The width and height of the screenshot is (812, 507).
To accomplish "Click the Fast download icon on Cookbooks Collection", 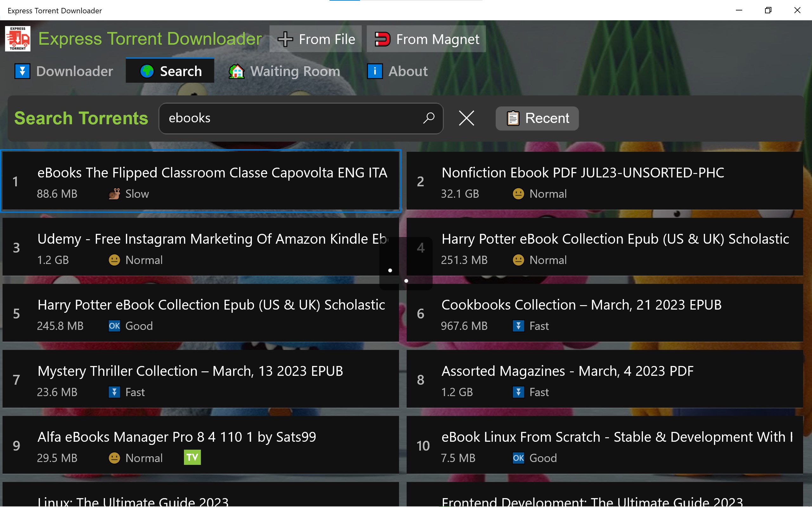I will click(x=518, y=326).
